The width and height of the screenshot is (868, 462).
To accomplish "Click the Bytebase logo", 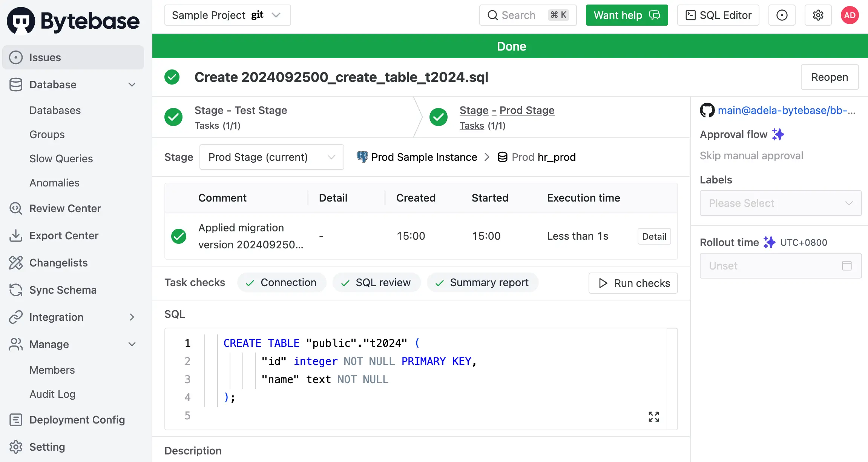I will click(73, 21).
